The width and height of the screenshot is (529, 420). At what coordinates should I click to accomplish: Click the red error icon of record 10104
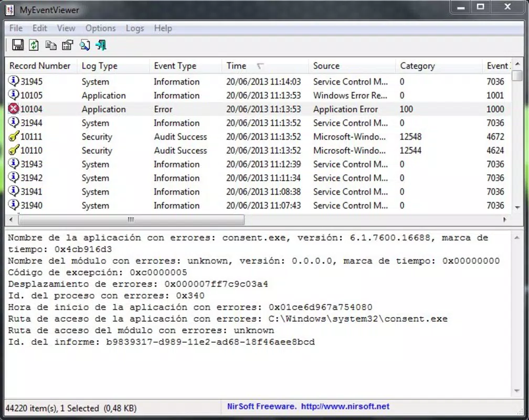tap(14, 109)
